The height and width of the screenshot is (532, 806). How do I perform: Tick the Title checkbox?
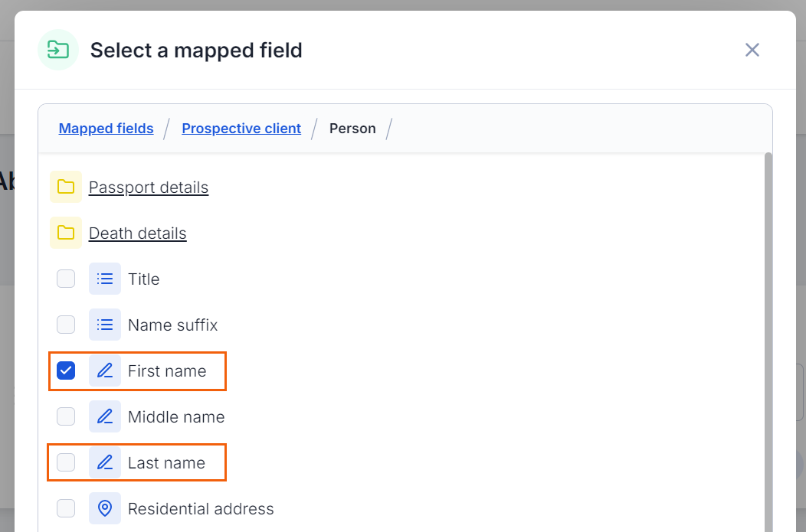(x=66, y=279)
